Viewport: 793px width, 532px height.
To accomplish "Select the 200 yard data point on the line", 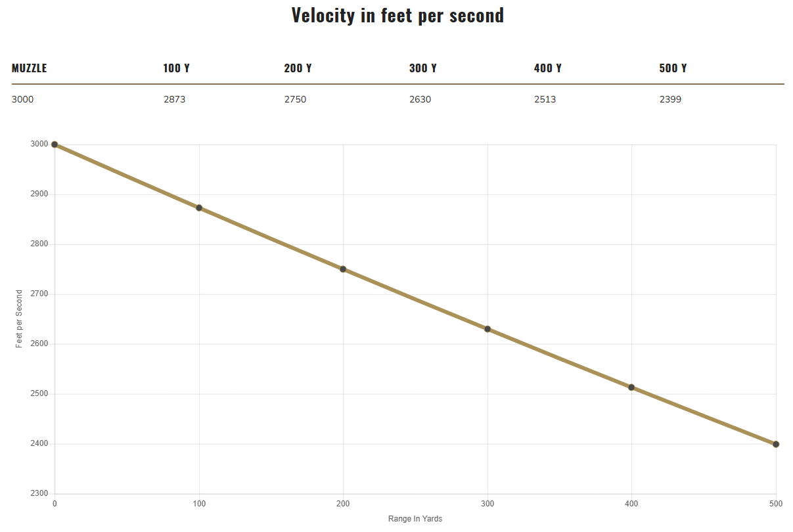I will click(343, 269).
